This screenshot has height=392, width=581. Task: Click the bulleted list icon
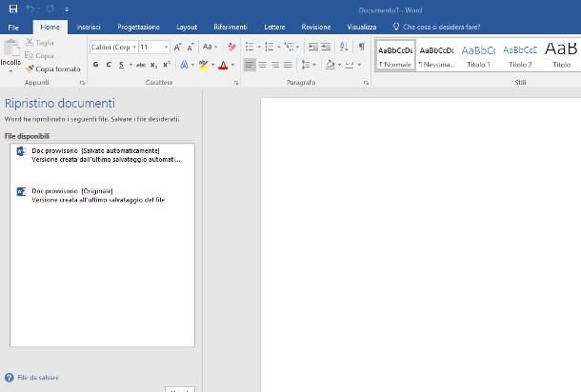click(250, 47)
